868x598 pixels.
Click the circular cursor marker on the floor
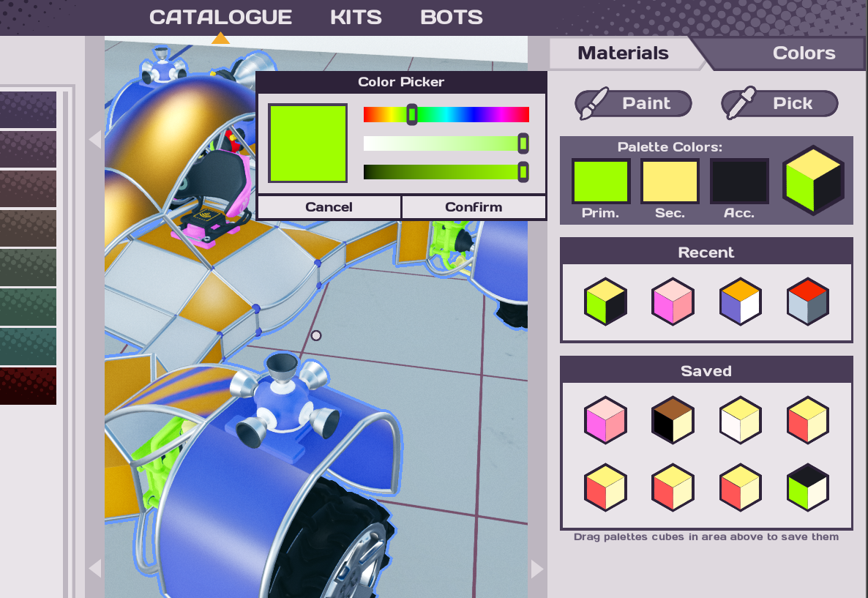[x=316, y=335]
